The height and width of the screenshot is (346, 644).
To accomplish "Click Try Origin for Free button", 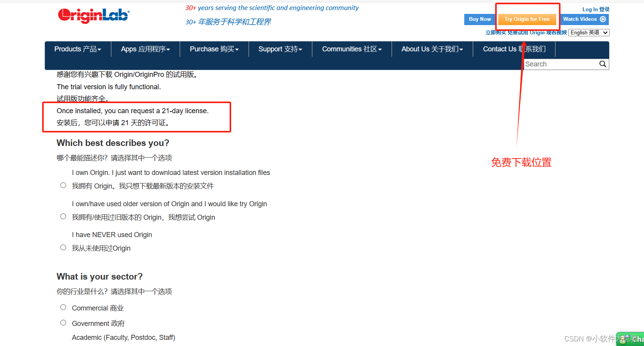I will click(x=527, y=19).
